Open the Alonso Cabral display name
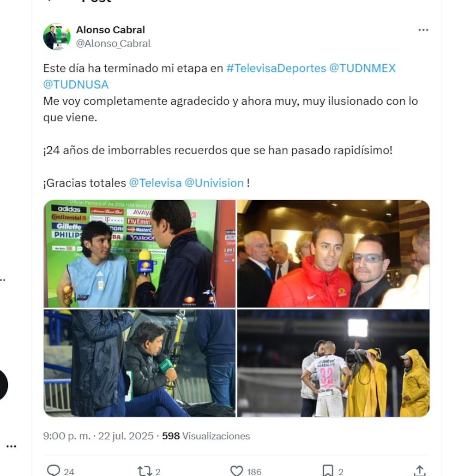The height and width of the screenshot is (476, 458). pos(110,30)
